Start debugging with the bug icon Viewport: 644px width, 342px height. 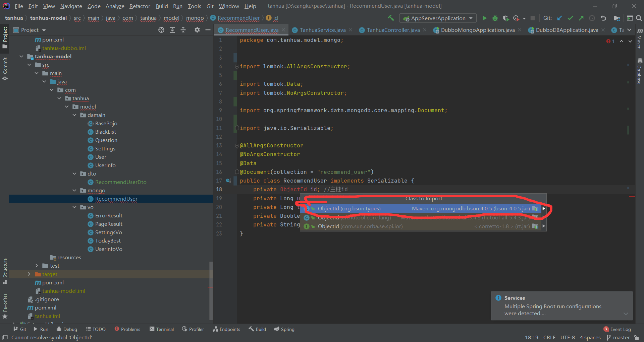tap(495, 18)
